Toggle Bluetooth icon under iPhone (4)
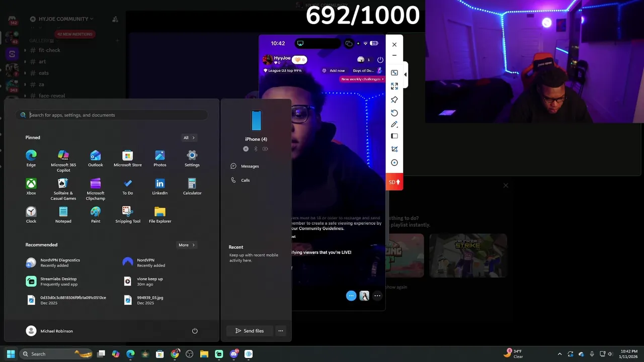 coord(256,149)
